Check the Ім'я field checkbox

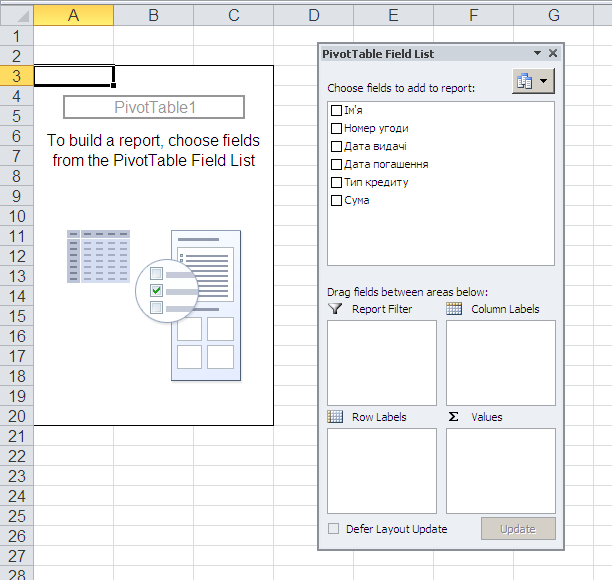click(336, 110)
